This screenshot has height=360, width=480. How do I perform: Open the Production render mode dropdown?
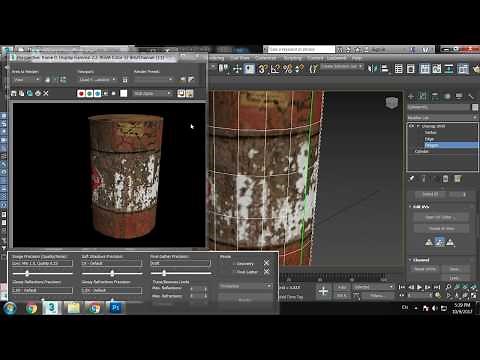pos(245,286)
